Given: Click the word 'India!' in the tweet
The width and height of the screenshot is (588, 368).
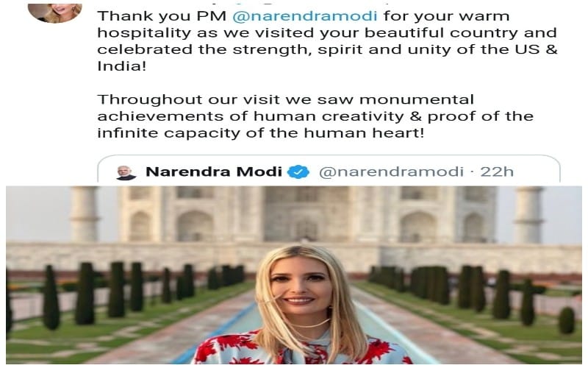Looking at the screenshot, I should pos(121,66).
